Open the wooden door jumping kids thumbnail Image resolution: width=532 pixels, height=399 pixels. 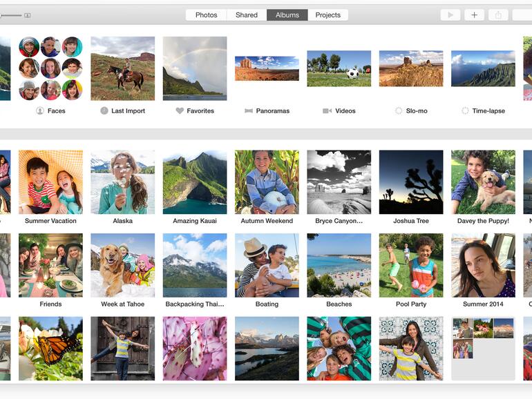pyautogui.click(x=123, y=349)
